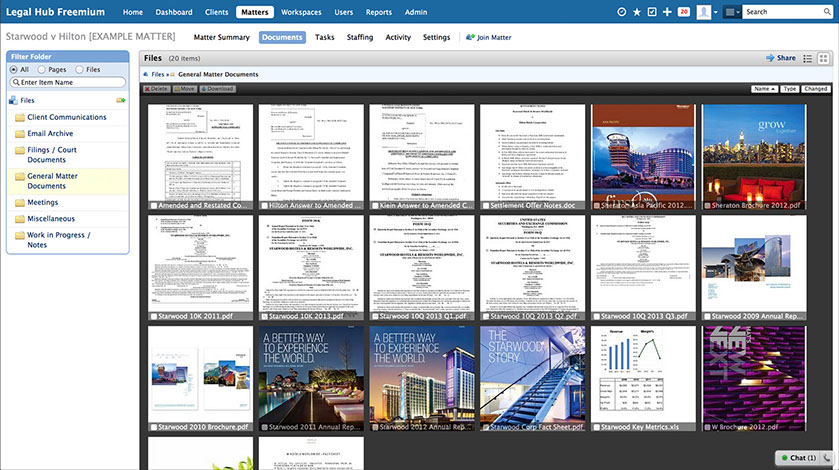Switch to the Matter Summary tab
The height and width of the screenshot is (470, 839).
click(221, 37)
